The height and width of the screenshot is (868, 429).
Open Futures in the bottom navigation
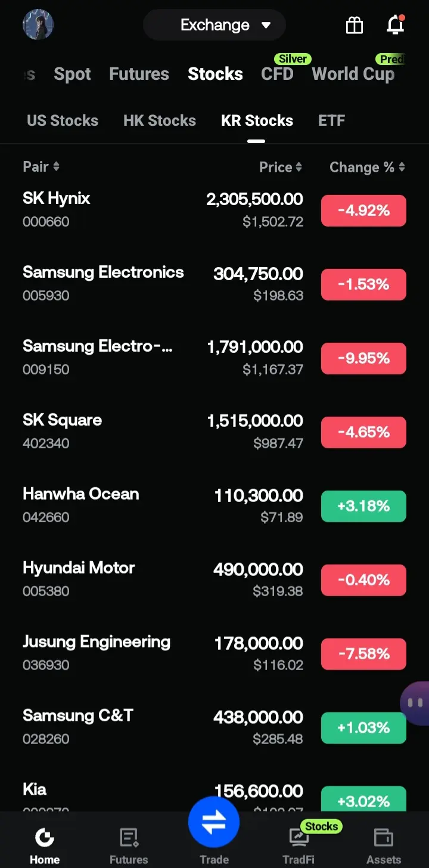point(129,845)
